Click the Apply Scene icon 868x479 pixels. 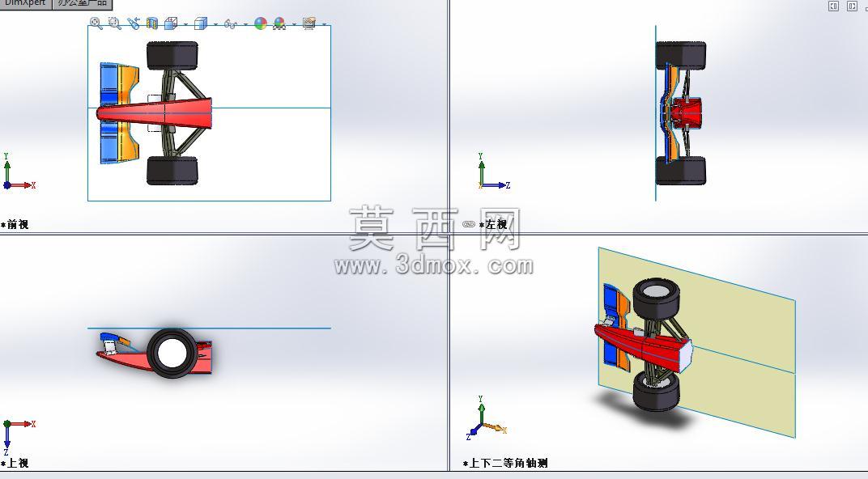tap(279, 23)
